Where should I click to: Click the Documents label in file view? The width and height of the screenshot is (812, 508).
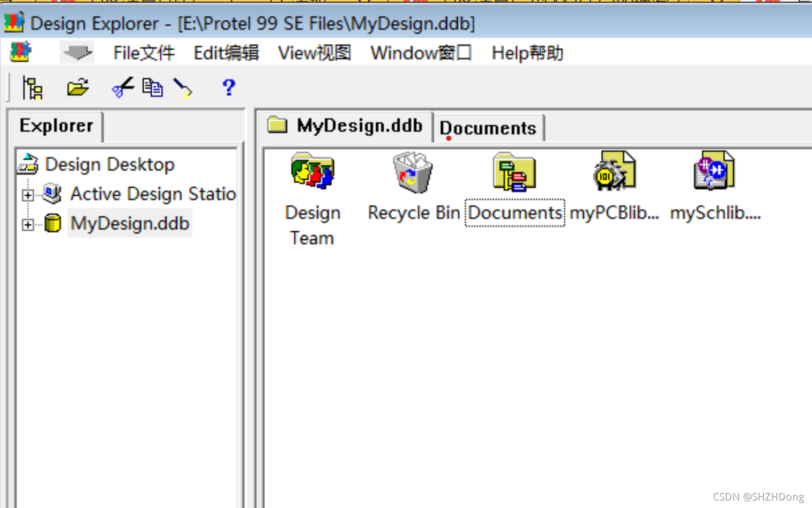pos(515,213)
